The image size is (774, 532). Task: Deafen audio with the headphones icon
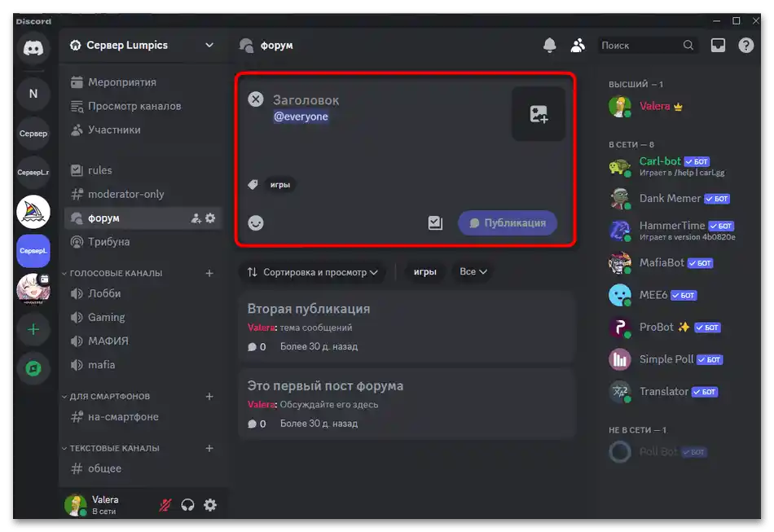tap(187, 505)
